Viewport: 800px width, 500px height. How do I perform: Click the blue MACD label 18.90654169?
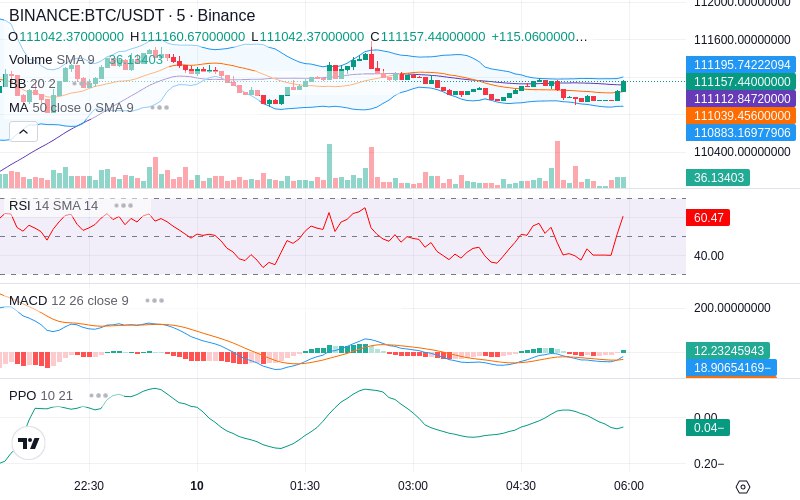coord(731,367)
